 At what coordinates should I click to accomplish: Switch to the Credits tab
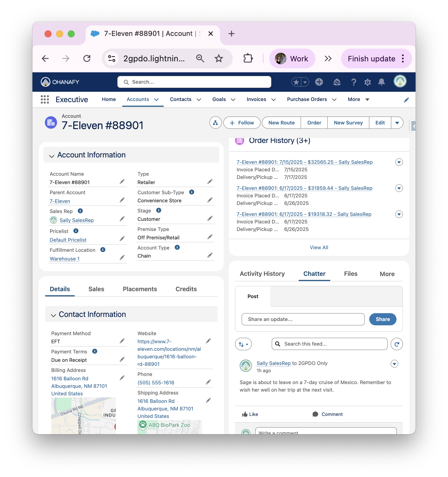coord(186,289)
